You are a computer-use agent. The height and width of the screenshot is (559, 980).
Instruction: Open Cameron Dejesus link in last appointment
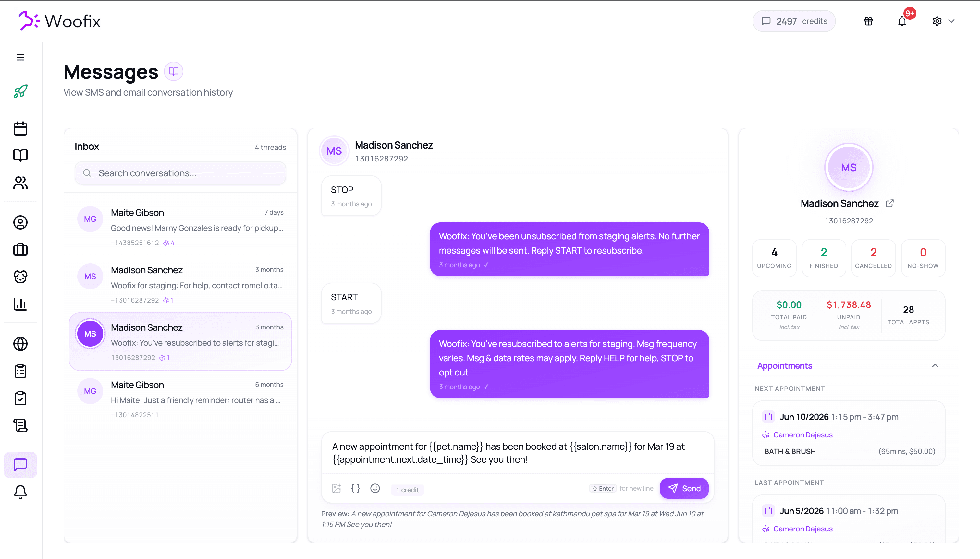(x=802, y=529)
